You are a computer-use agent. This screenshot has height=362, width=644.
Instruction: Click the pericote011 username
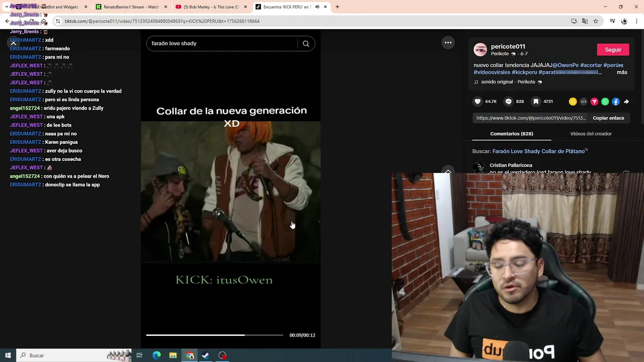tap(508, 46)
